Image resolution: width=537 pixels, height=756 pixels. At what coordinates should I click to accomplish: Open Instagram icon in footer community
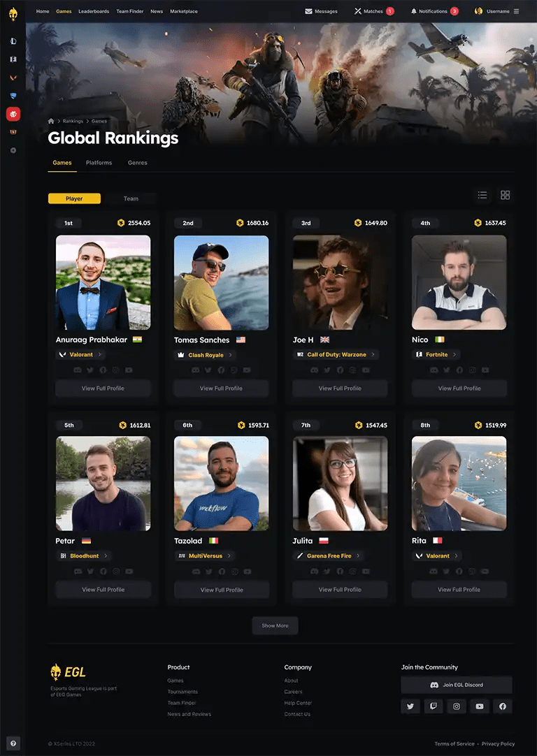(x=457, y=706)
